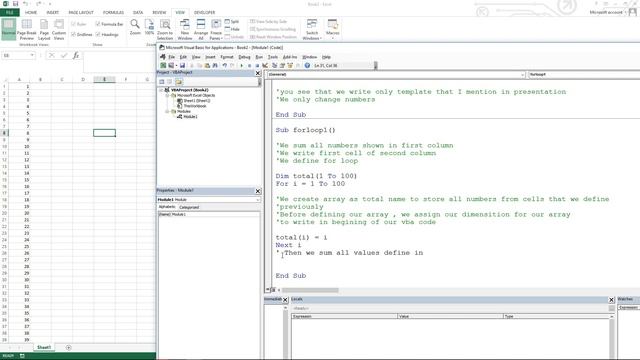Collapse the VBAProject (Book2) tree node
This screenshot has width=640, height=360.
[161, 90]
